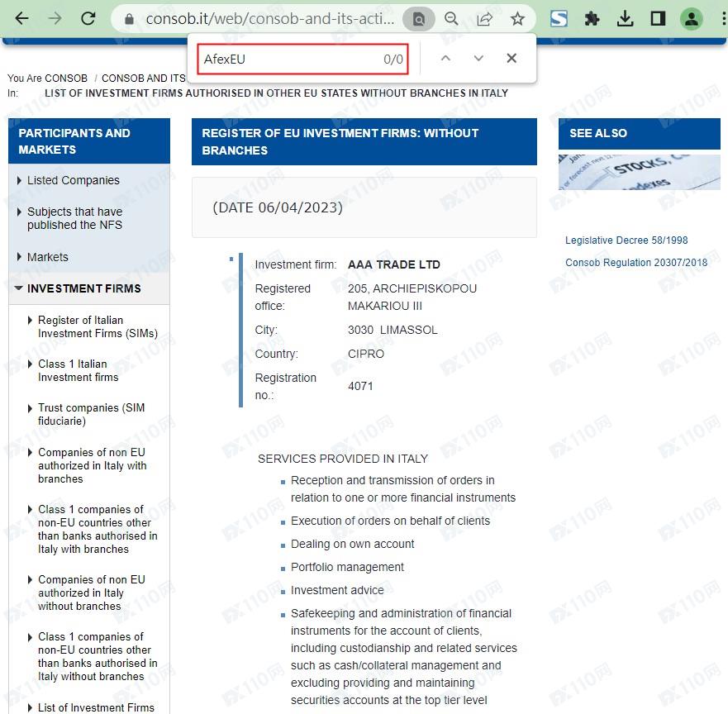
Task: Open the Extensions puzzle icon
Action: coord(592,18)
